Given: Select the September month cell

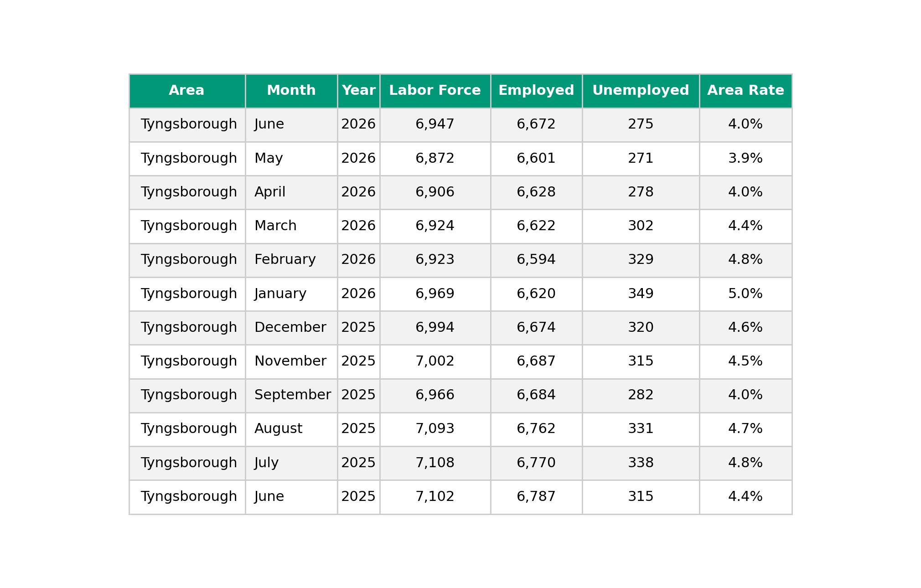Looking at the screenshot, I should coord(291,395).
